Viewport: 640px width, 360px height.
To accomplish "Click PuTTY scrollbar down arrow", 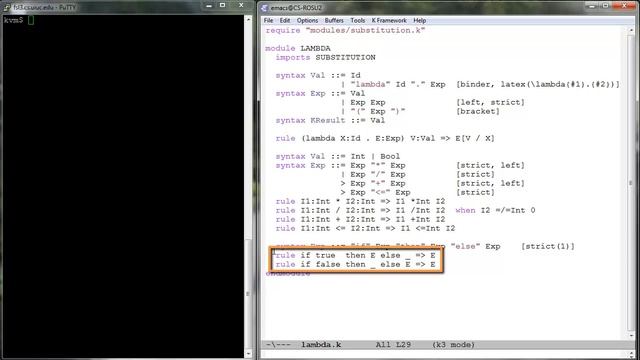I will click(x=248, y=353).
